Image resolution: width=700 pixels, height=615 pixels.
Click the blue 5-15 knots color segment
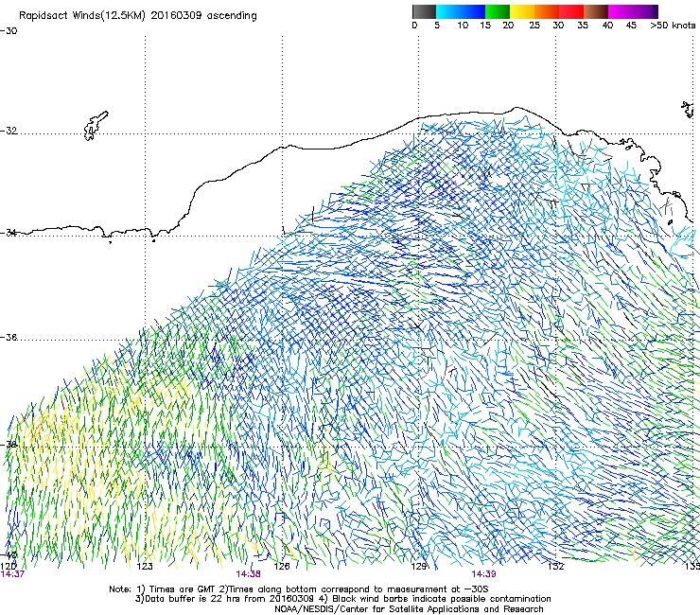[x=461, y=11]
